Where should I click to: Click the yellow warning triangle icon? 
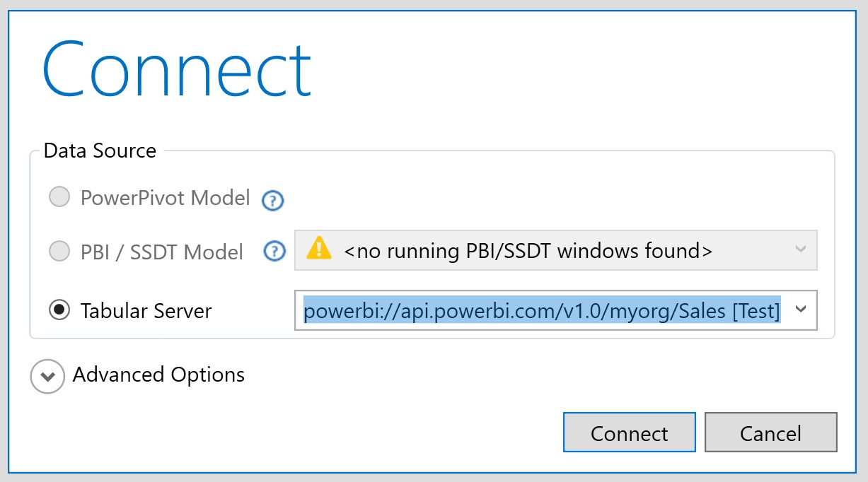319,249
